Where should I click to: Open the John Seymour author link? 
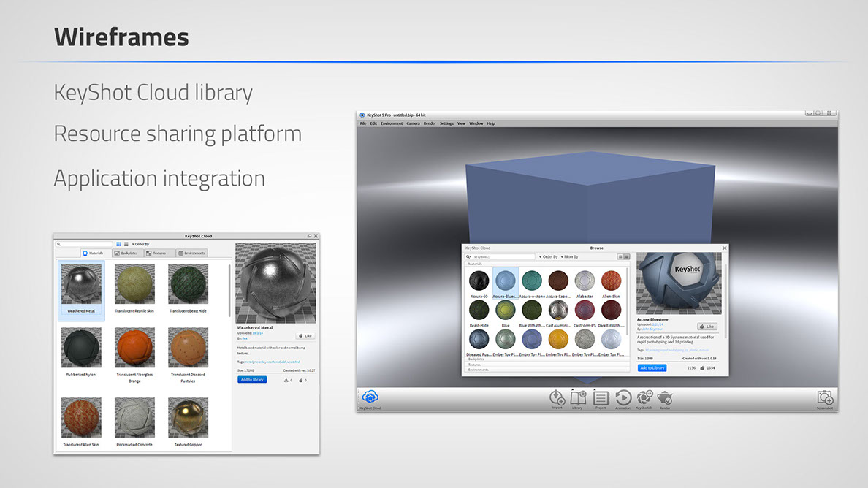(653, 329)
